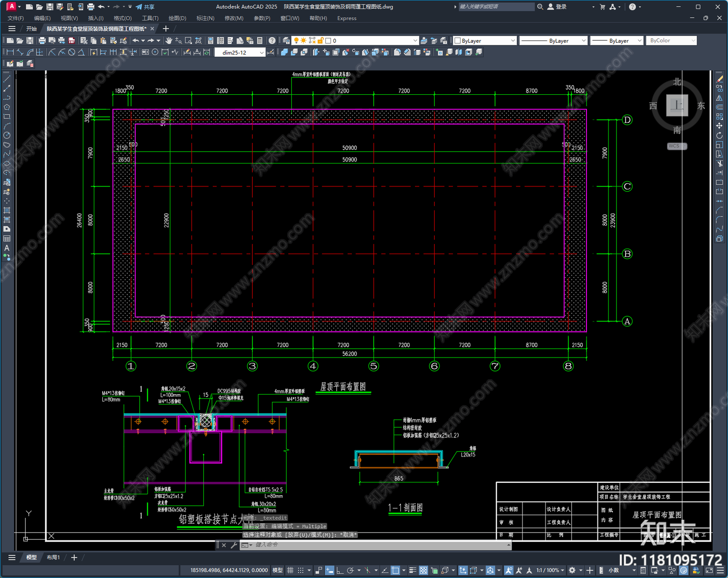This screenshot has width=728, height=578.
Task: Pick the Hatch tool
Action: click(x=7, y=210)
